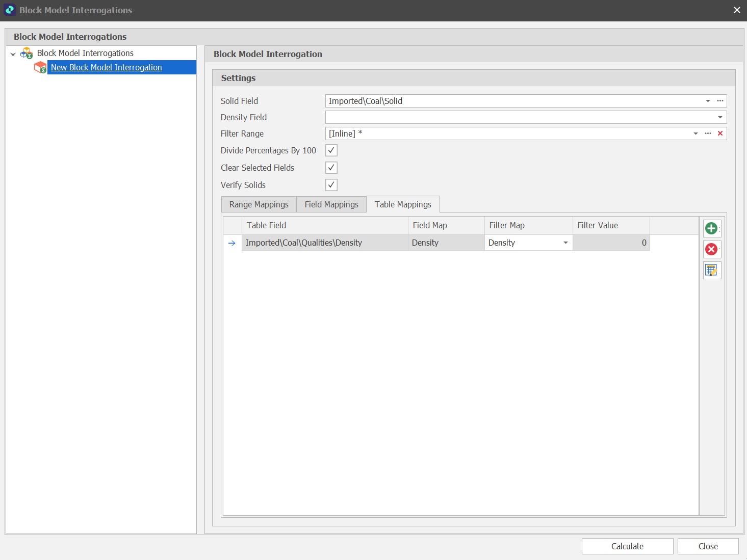Clear Filter Range with red X
Screen dimensions: 747x560
(x=720, y=134)
